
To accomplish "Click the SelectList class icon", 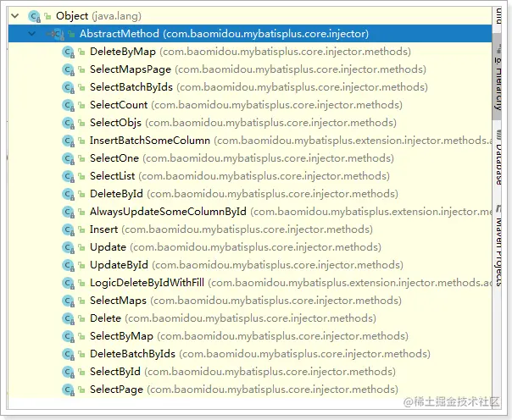I will [69, 176].
